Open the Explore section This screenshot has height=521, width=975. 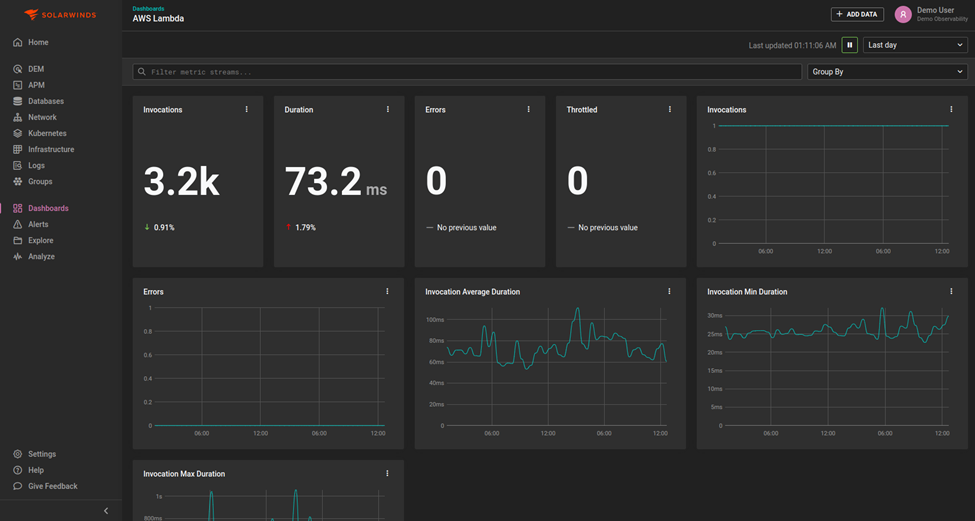(x=40, y=241)
